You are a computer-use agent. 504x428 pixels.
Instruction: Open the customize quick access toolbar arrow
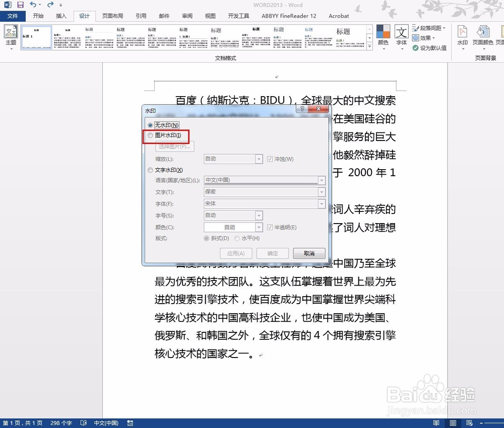(61, 5)
